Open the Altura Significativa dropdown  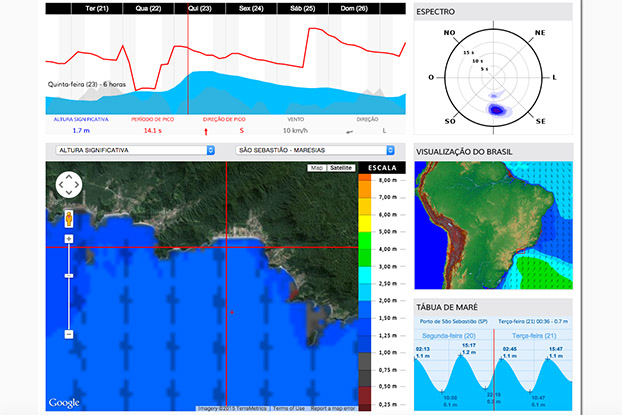135,150
